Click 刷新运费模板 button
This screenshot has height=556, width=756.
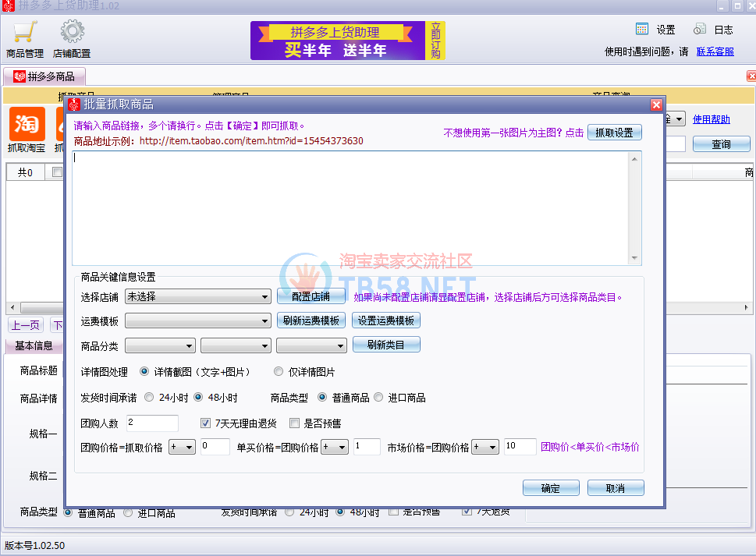point(311,320)
